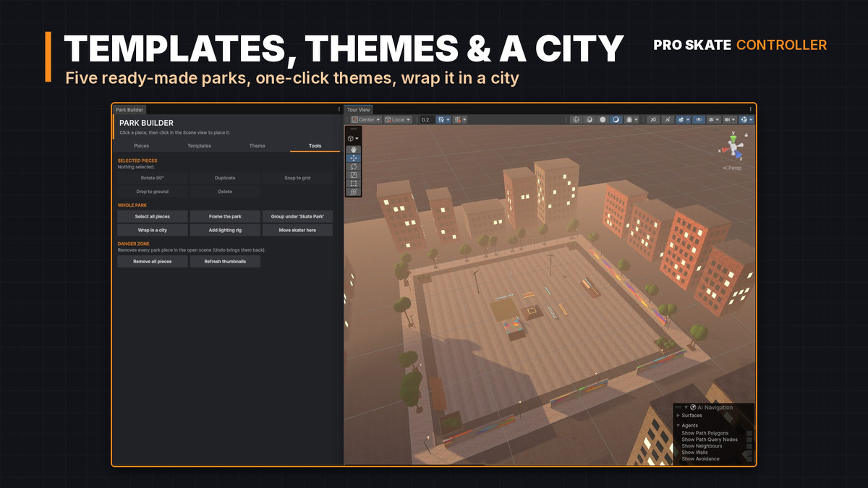
Task: Open the scene camera settings dropdown
Action: [x=729, y=120]
